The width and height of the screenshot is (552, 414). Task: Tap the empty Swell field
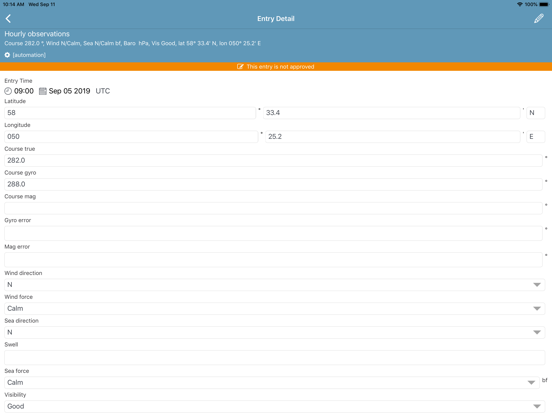coord(275,358)
